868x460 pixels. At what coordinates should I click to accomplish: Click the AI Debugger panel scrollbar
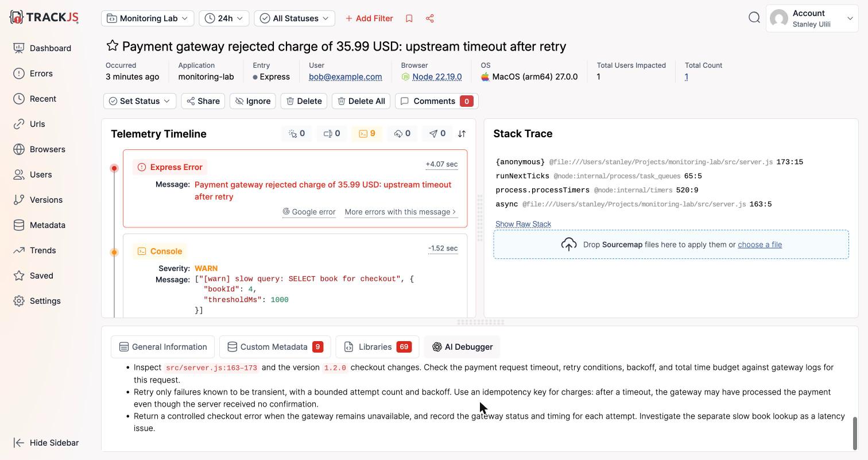pos(855,434)
